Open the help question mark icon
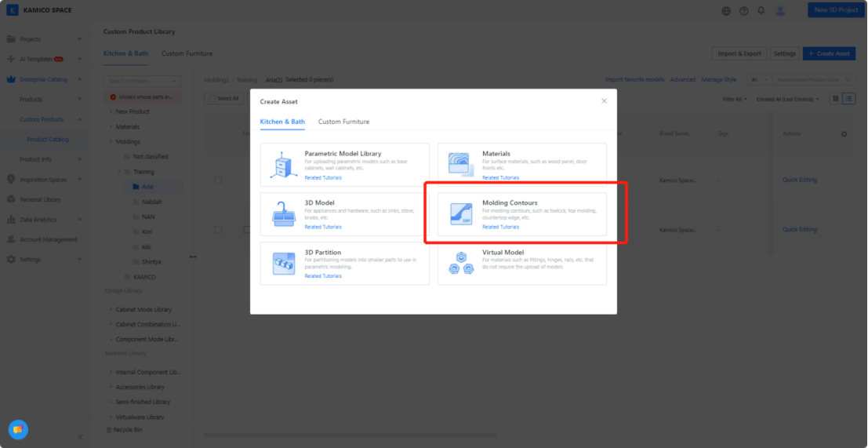This screenshot has height=448, width=868. 743,11
